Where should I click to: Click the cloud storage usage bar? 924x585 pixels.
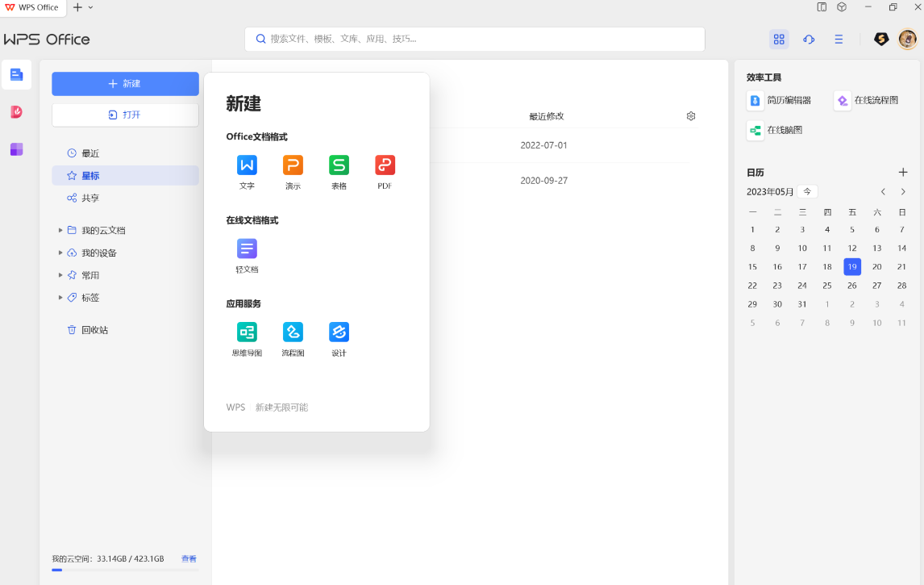coord(125,570)
